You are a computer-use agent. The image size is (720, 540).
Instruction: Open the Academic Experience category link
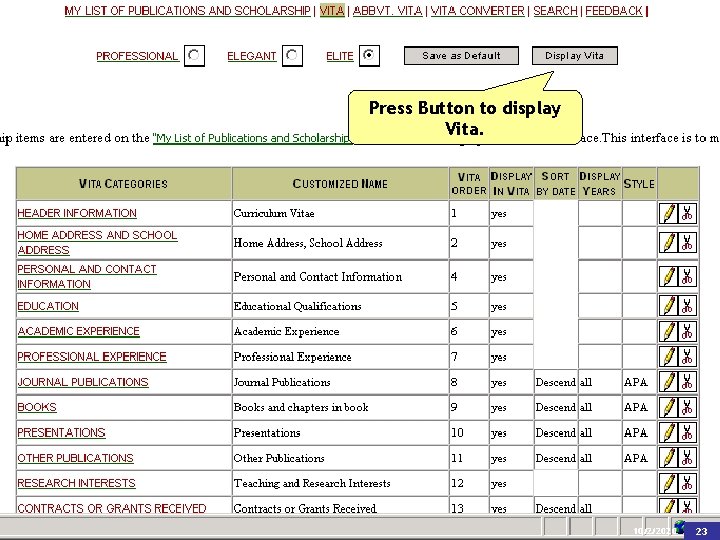78,331
